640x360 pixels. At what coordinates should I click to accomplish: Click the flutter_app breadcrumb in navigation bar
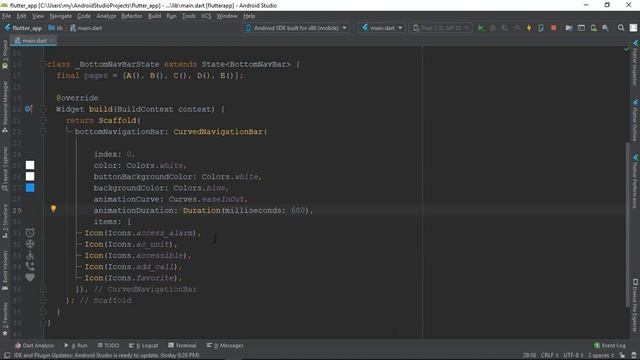(23, 28)
